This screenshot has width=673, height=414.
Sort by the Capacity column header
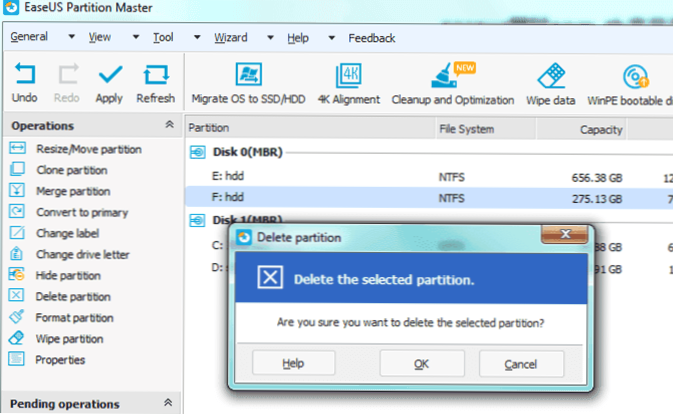[581, 129]
